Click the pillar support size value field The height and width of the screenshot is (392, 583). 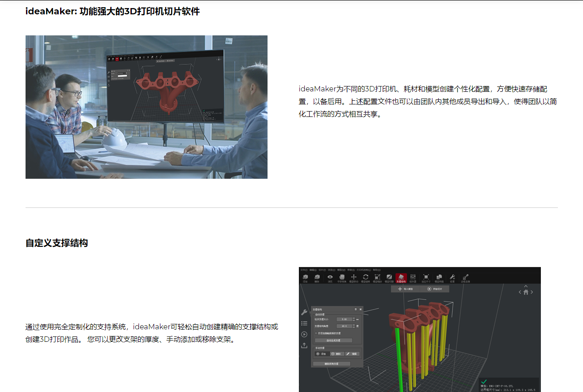tap(345, 319)
